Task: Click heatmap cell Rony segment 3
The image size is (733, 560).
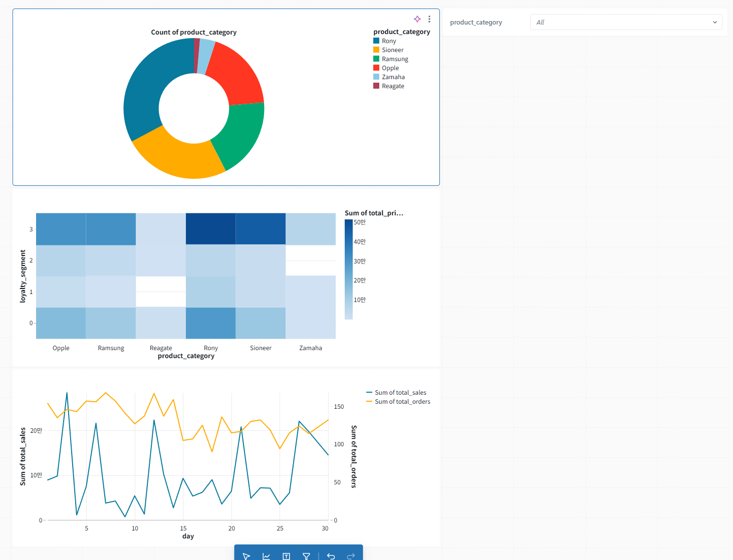Action: pyautogui.click(x=211, y=229)
